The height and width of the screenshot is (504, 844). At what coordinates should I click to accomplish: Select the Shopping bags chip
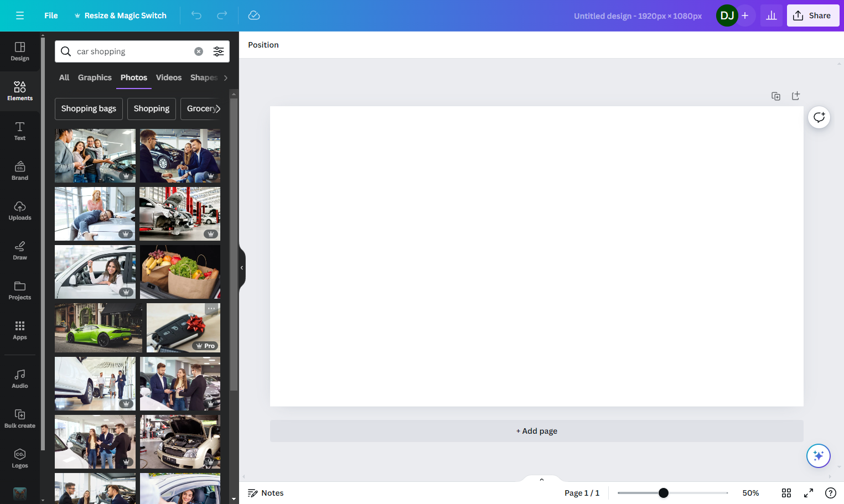[x=89, y=109]
